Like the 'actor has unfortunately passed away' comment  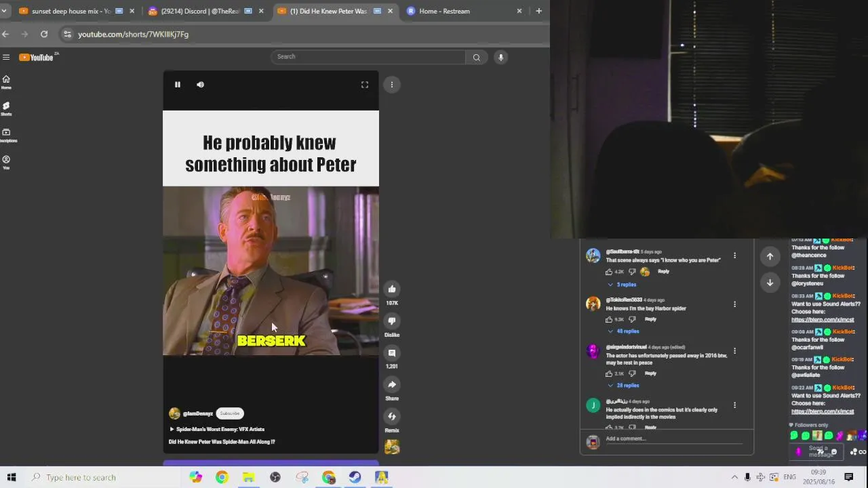[x=609, y=373]
